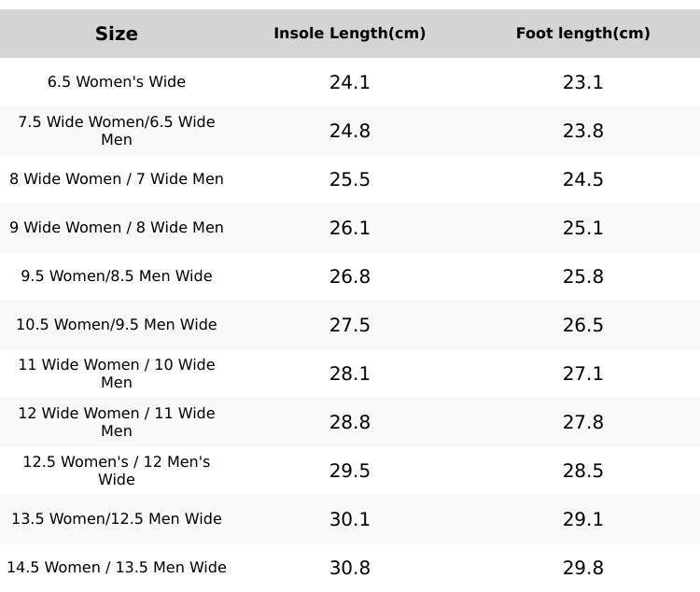Image resolution: width=700 pixels, height=592 pixels.
Task: Click the 24.1 insole length value
Action: 350,82
